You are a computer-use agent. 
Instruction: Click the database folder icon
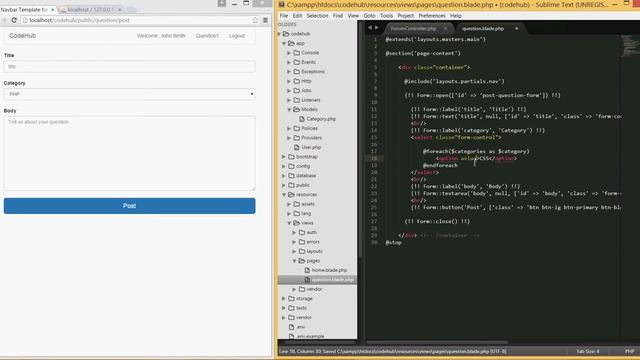[x=291, y=176]
